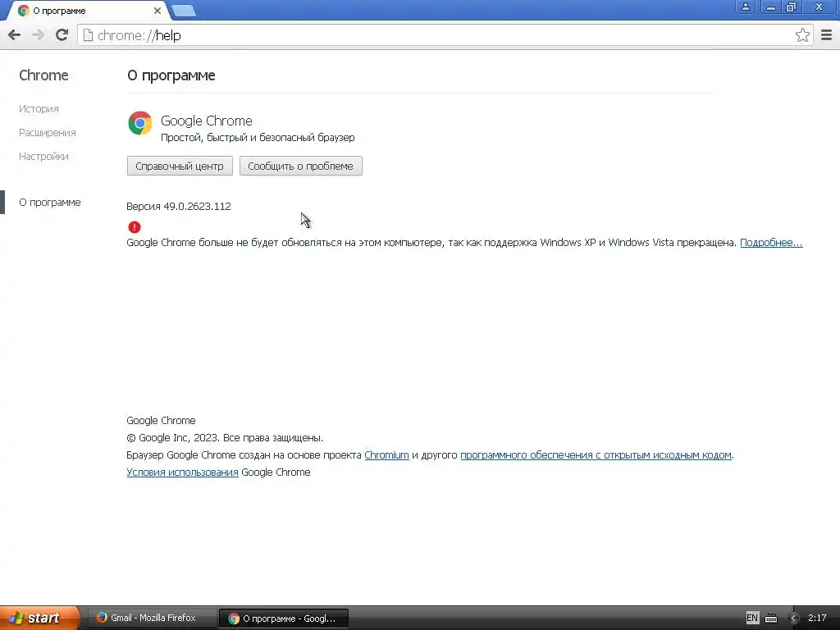This screenshot has width=840, height=630.
Task: Click the Chrome О программе taskbar button
Action: pyautogui.click(x=284, y=619)
